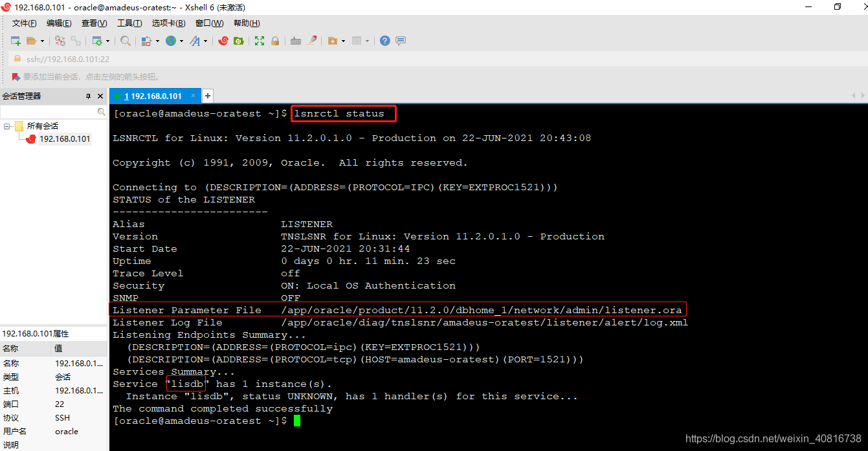868x451 pixels.
Task: Expand the Properties icon dropdown arrow
Action: 107,41
